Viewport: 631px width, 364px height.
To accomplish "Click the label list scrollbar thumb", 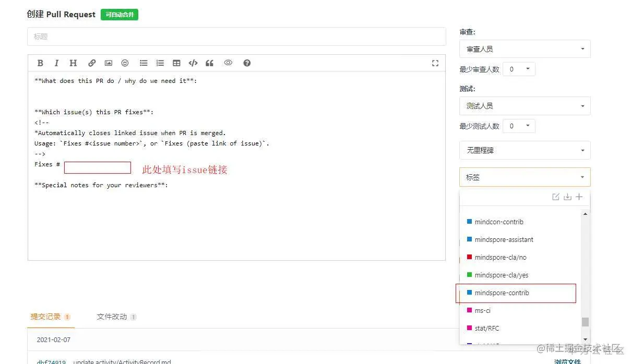I will coord(585,322).
